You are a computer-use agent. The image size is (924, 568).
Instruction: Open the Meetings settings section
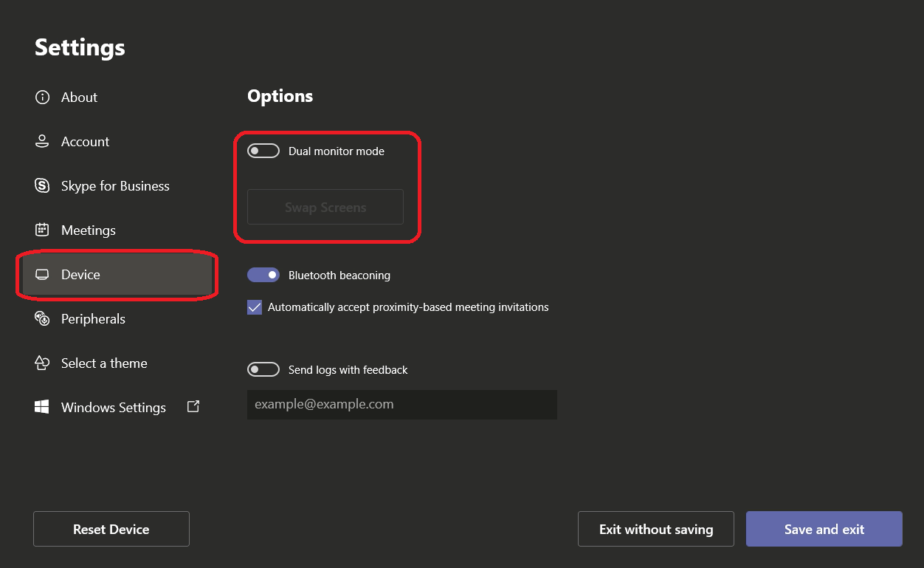pyautogui.click(x=88, y=230)
